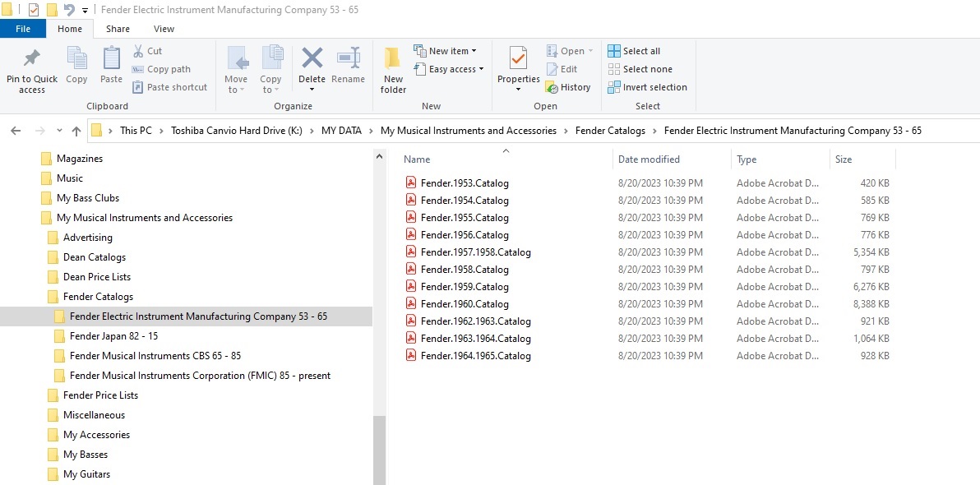Click the Select all option

pyautogui.click(x=634, y=51)
